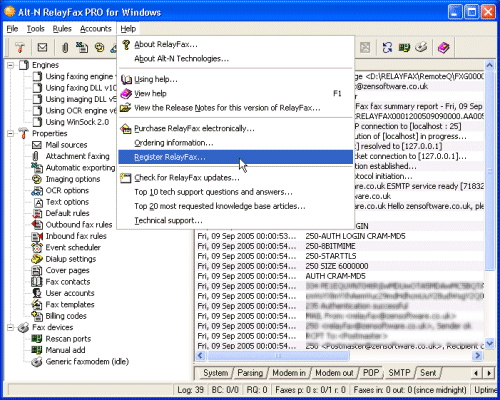
Task: Select the log line 250-STARTTLS
Action: [339, 256]
